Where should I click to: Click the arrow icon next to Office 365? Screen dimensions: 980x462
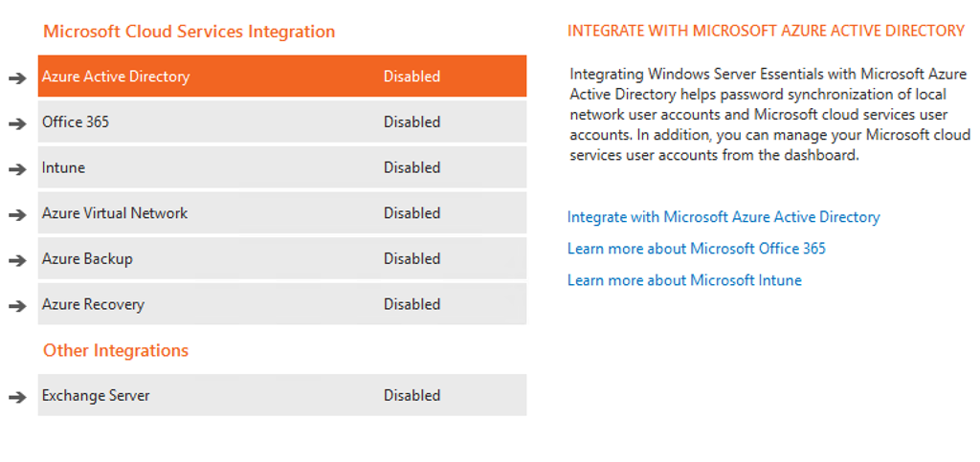tap(17, 123)
